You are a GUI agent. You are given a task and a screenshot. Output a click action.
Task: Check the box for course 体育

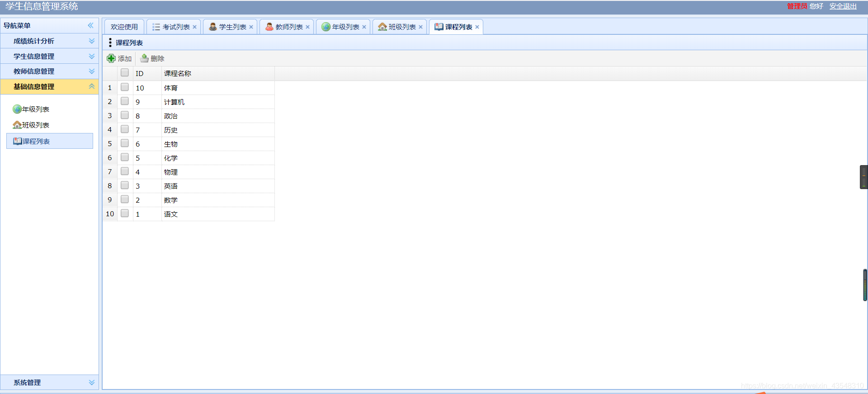coord(125,87)
